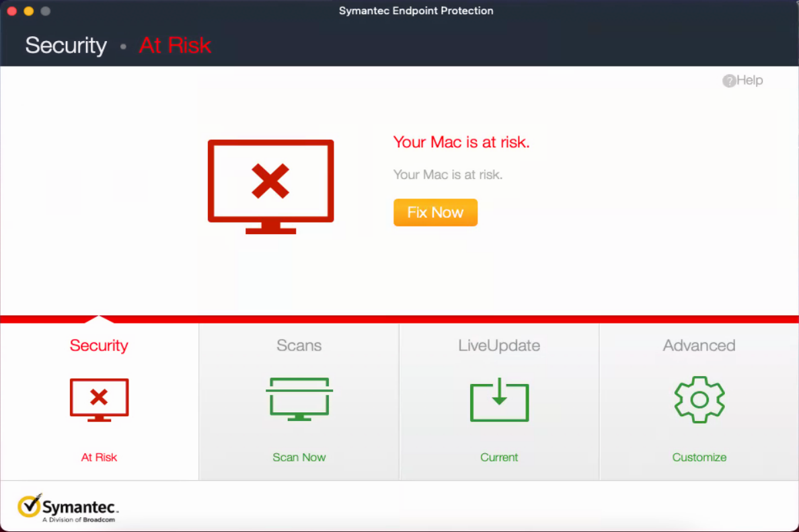Click the Symantec Endpoint Protection window title
The image size is (799, 532).
coord(416,11)
